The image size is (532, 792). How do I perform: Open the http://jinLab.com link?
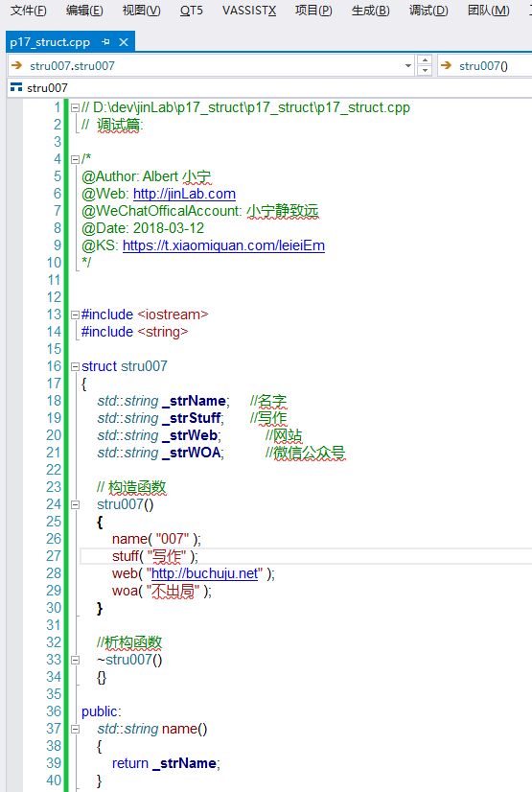click(x=184, y=194)
